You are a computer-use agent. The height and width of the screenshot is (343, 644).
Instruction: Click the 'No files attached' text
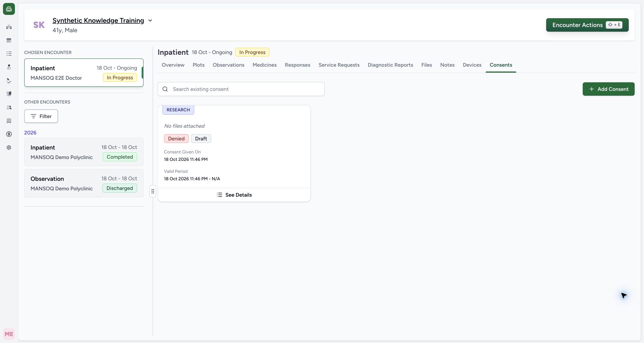tap(184, 126)
